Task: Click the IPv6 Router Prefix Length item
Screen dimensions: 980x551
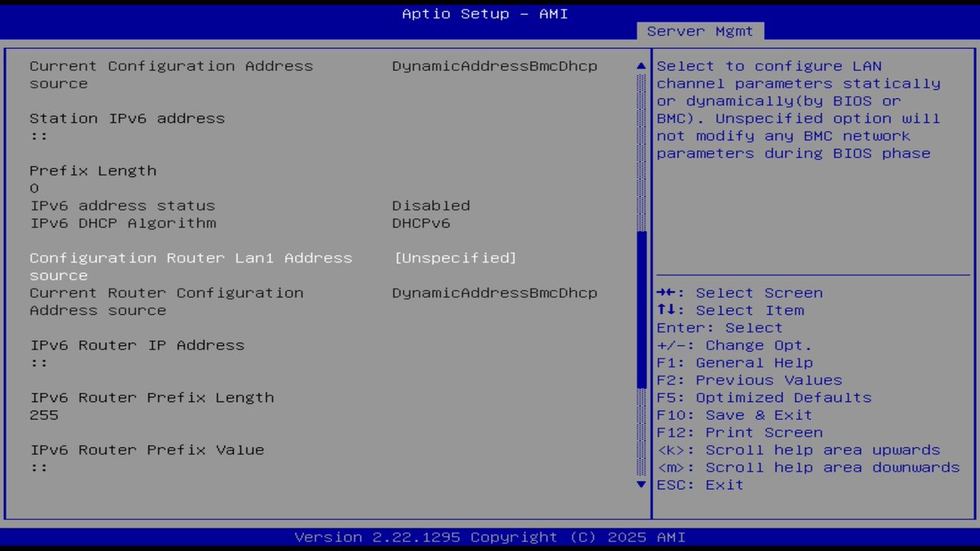Action: (152, 397)
